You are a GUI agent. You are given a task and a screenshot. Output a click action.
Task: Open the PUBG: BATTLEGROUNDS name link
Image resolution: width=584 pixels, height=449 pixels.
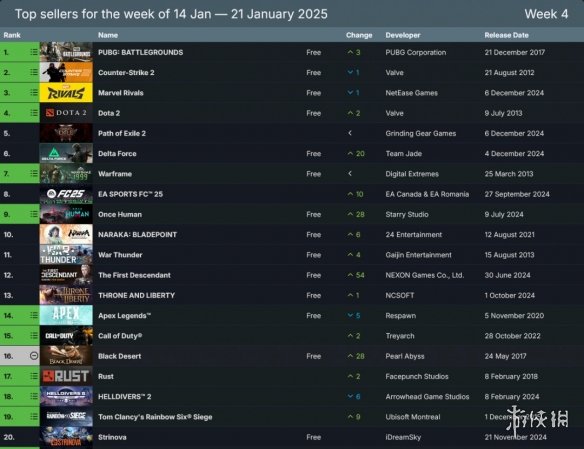[140, 52]
